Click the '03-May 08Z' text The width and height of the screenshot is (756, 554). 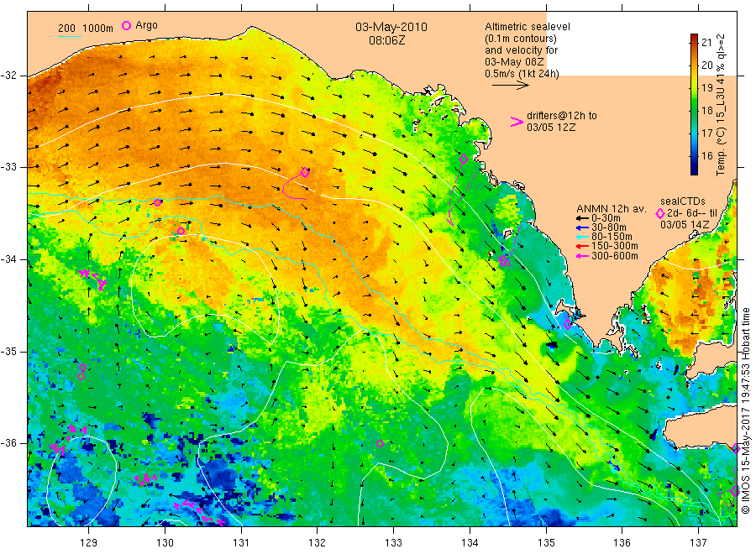point(514,62)
